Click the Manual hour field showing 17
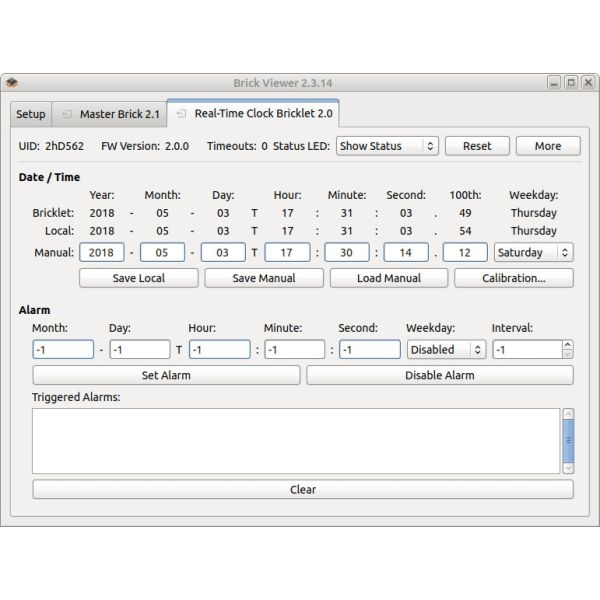 click(287, 252)
